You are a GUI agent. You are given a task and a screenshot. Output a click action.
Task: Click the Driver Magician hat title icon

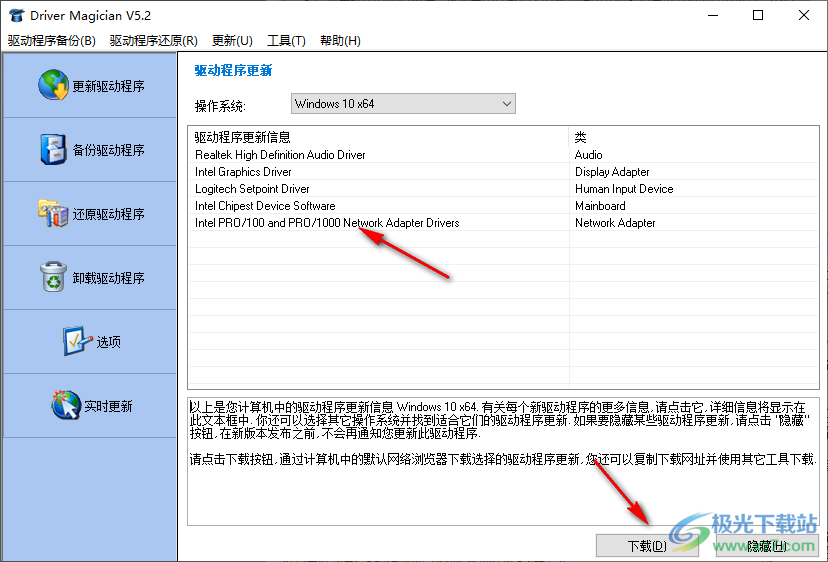click(x=16, y=15)
